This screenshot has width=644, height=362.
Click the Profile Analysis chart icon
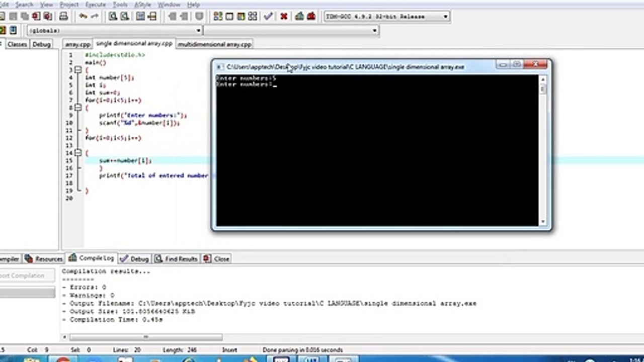pos(299,16)
